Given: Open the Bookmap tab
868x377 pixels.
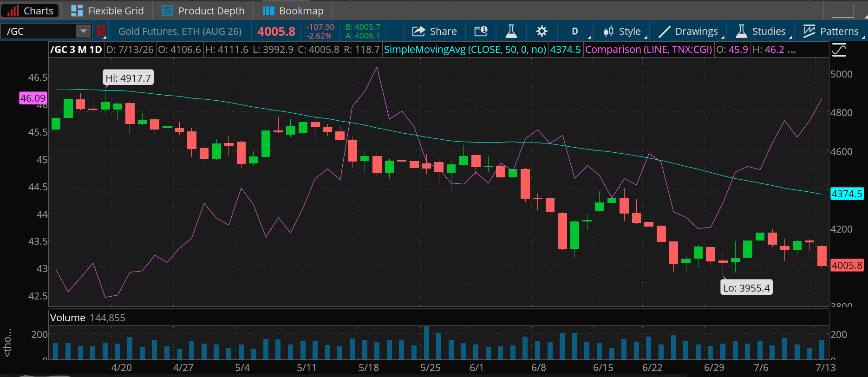Looking at the screenshot, I should (293, 11).
